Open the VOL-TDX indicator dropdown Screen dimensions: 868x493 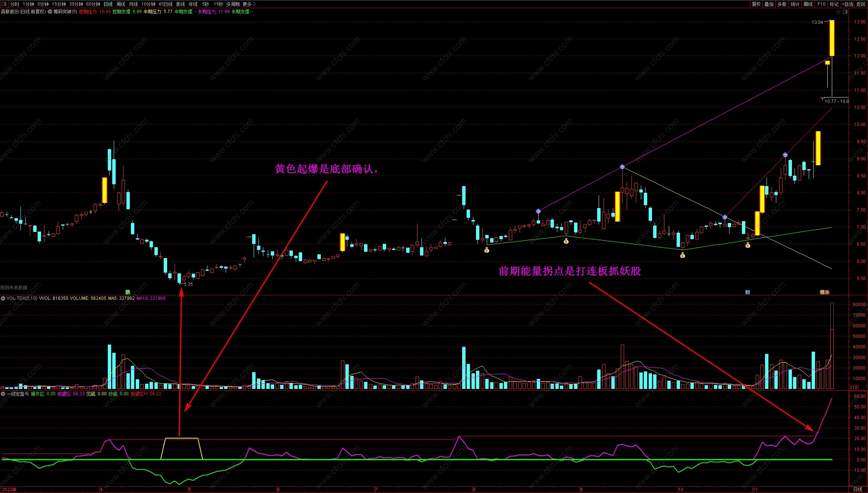click(3, 298)
